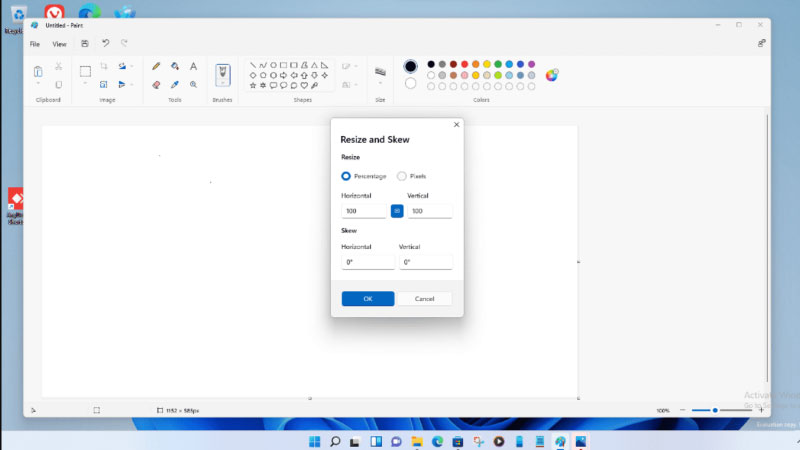Click the Skew Horizontal degrees field
The image size is (800, 450).
tap(368, 262)
